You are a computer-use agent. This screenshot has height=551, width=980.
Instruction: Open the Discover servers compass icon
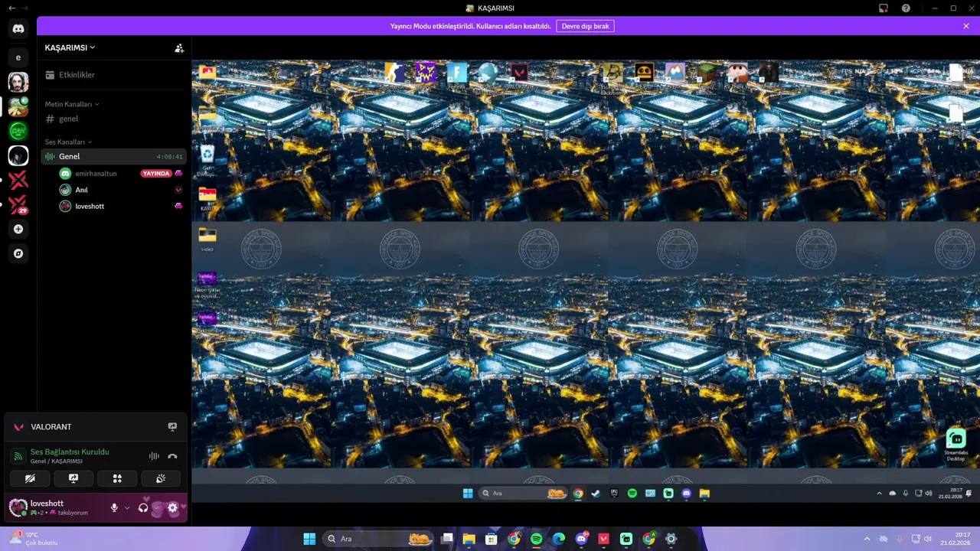(x=18, y=253)
